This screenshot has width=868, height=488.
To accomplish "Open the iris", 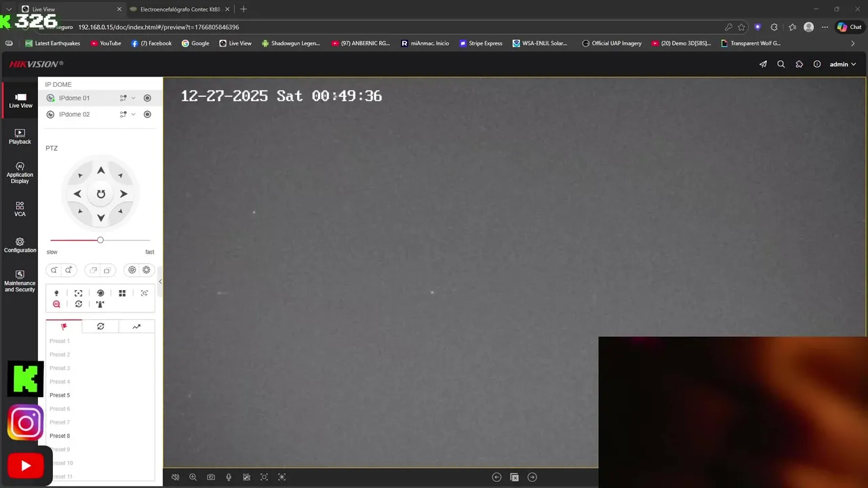I will point(146,270).
